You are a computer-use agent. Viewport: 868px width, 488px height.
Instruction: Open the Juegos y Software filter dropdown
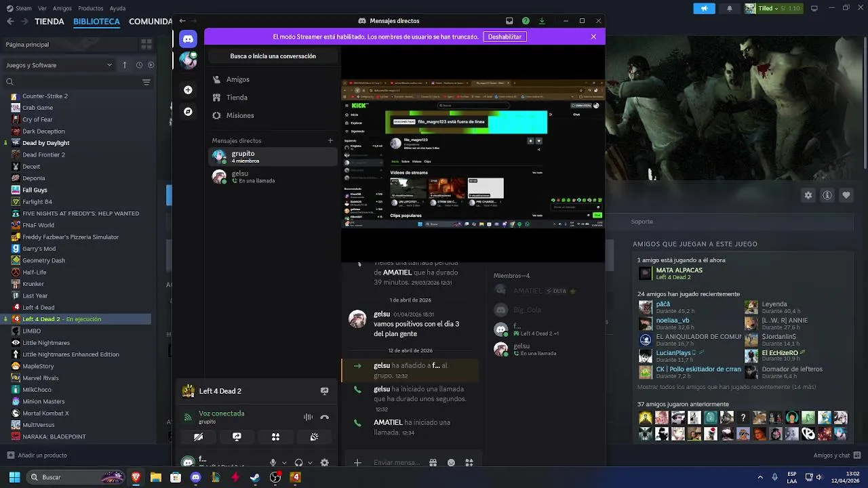coord(59,65)
